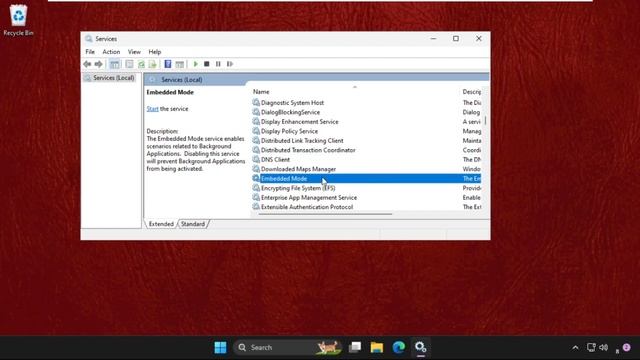Click the Start the service link
The width and height of the screenshot is (640, 360).
click(153, 109)
